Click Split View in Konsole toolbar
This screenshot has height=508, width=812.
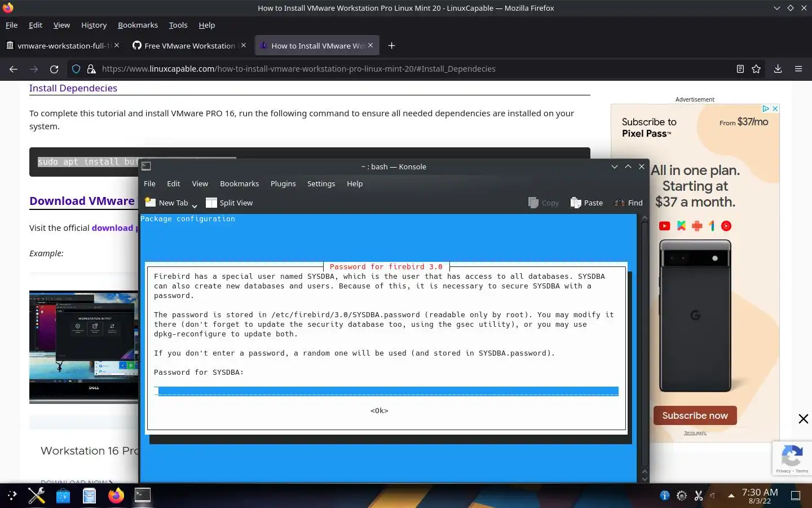[230, 203]
